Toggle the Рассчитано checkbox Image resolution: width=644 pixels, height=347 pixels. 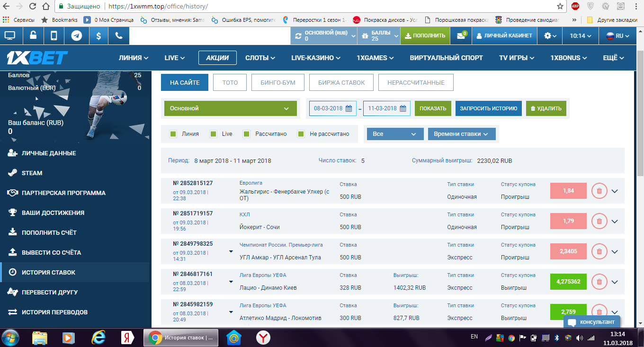pos(246,134)
